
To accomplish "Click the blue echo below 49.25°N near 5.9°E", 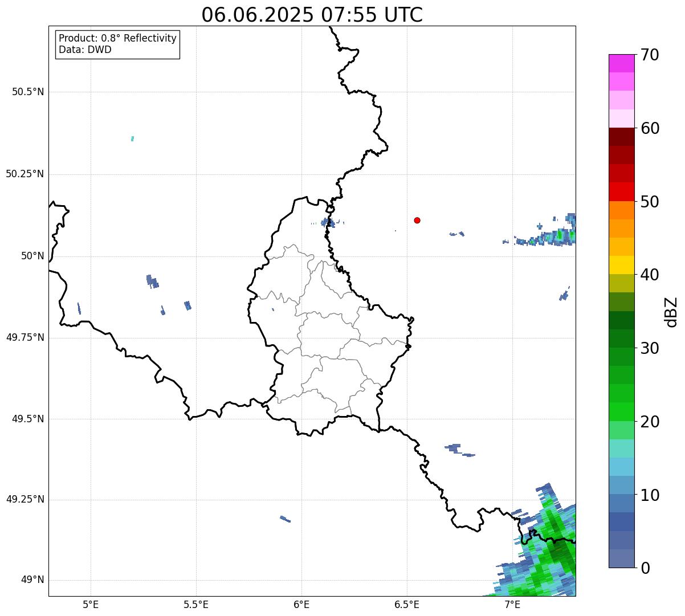I will pos(285,519).
